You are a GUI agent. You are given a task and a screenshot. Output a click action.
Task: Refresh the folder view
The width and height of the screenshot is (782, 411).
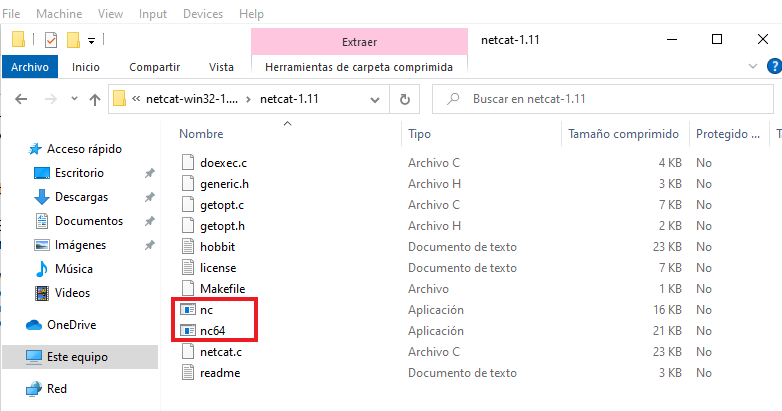click(404, 99)
